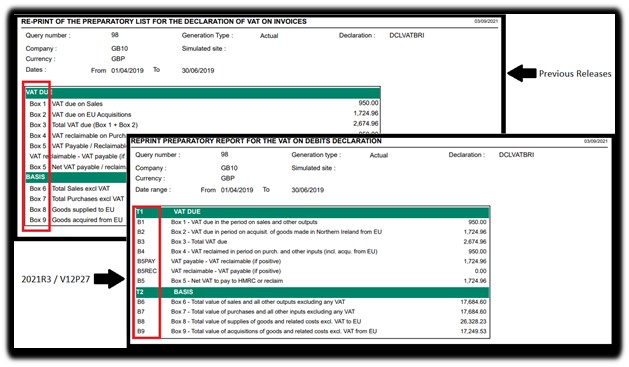Click the T1 VAT DUE green header
This screenshot has width=629, height=367.
tap(312, 212)
